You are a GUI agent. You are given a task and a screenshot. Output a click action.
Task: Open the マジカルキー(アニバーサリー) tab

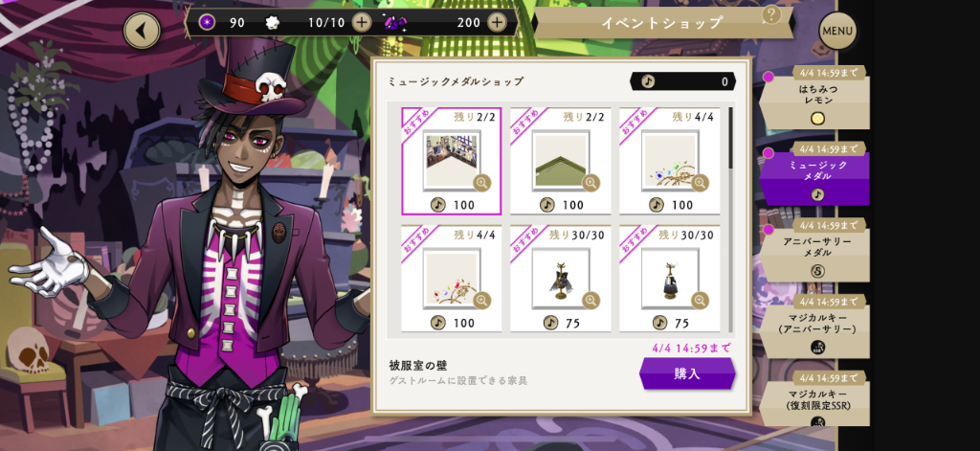[814, 327]
